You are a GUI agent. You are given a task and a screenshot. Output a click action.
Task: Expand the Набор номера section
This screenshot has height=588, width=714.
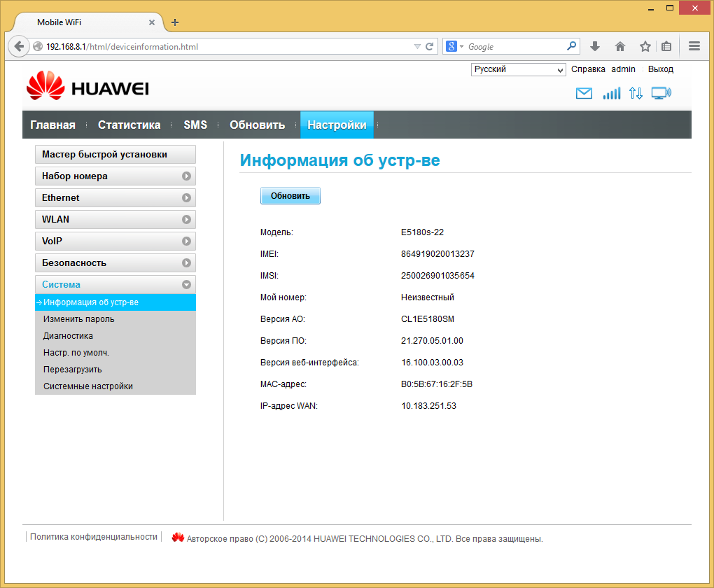point(115,176)
